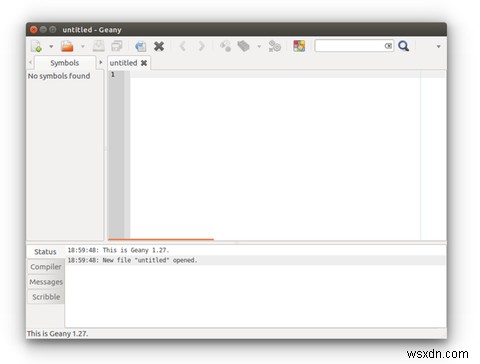
Task: Close the Geany window
Action: click(x=33, y=30)
